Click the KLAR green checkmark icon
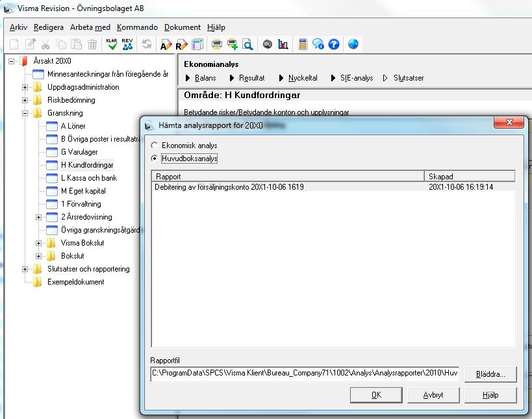 (112, 44)
